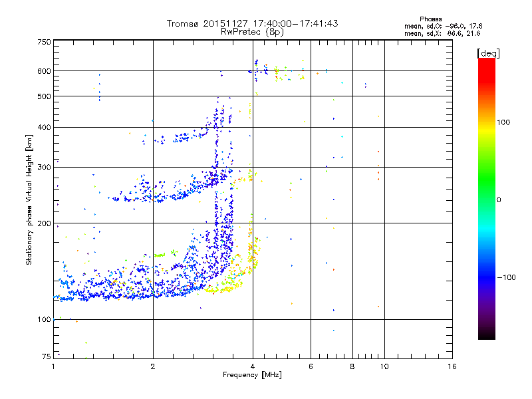Click the colorbar tick label '0'
Viewport: 532px width, 399px height.
point(499,200)
